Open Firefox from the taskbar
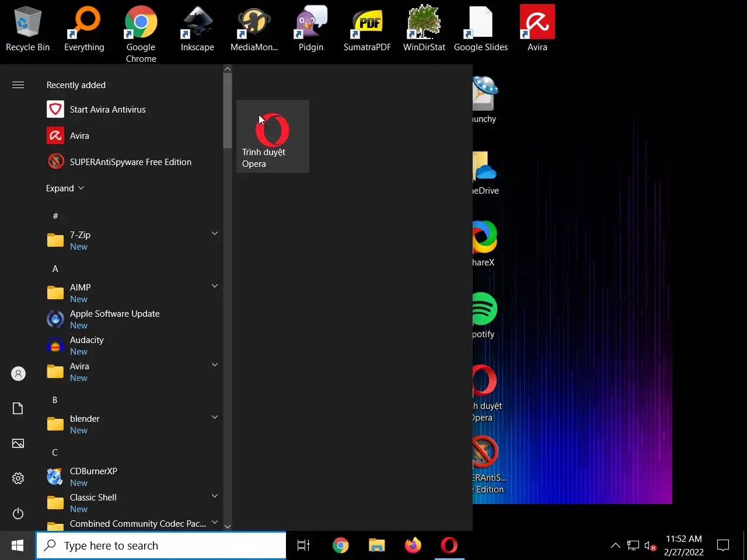Viewport: 747px width, 560px height. [x=413, y=545]
